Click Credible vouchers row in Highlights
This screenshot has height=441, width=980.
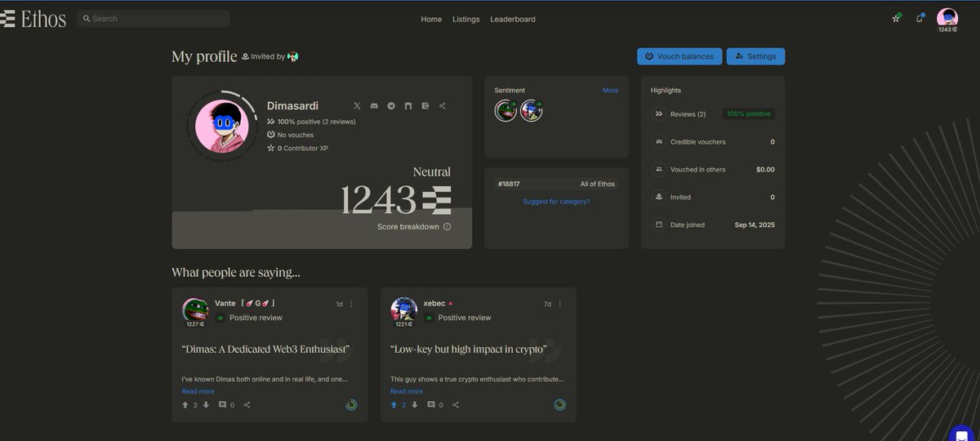(x=715, y=141)
